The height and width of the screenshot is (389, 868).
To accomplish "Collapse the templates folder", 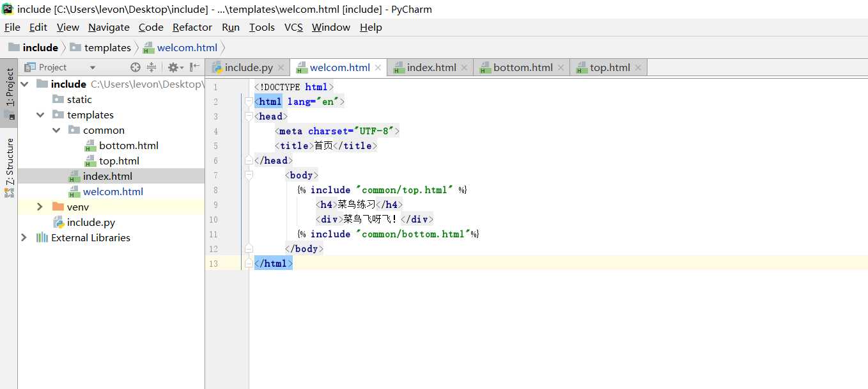I will pyautogui.click(x=40, y=115).
